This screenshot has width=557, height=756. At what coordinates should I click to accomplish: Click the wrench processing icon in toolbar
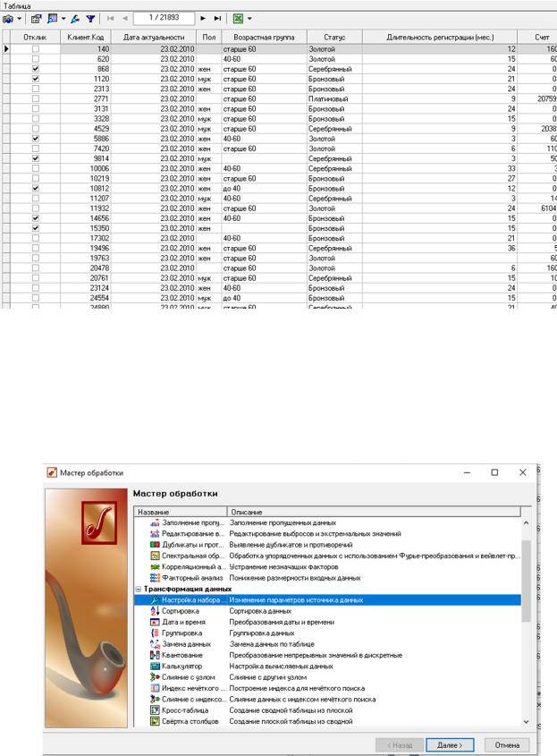pyautogui.click(x=75, y=19)
